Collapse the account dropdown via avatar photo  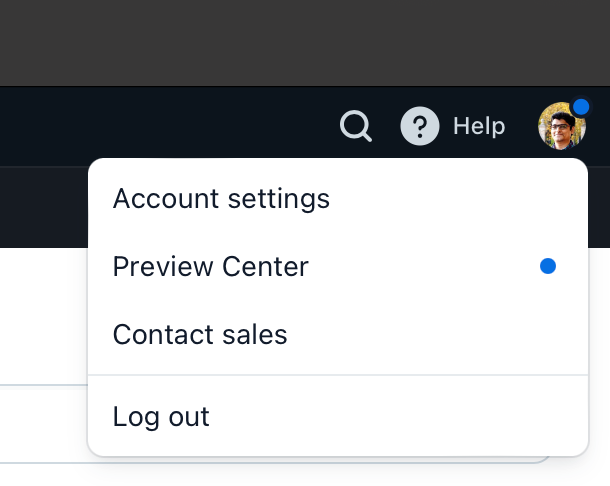click(558, 130)
